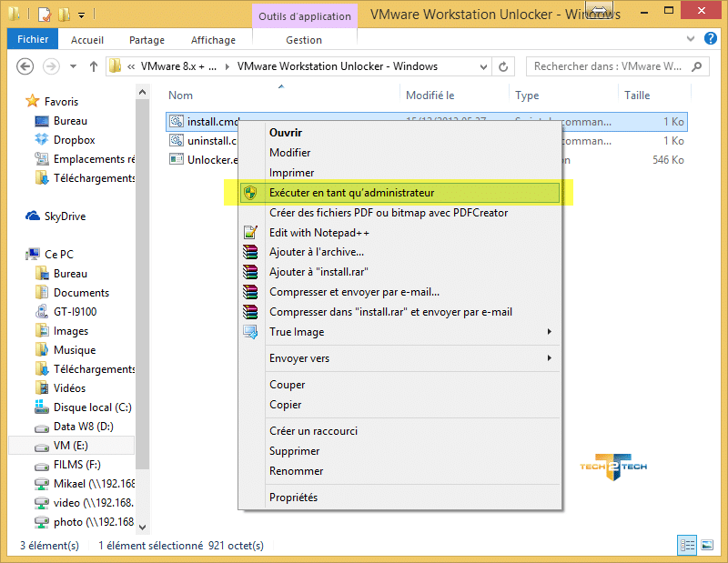Switch to large icons view in status bar
Screen dimensions: 728x563
(x=707, y=545)
